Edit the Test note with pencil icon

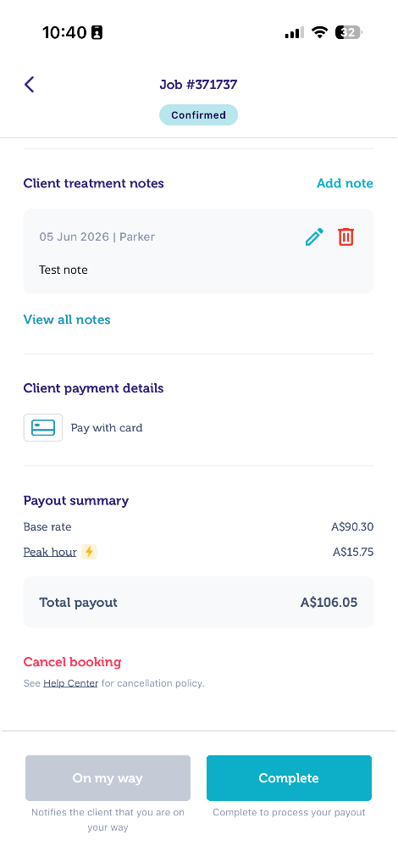(314, 237)
